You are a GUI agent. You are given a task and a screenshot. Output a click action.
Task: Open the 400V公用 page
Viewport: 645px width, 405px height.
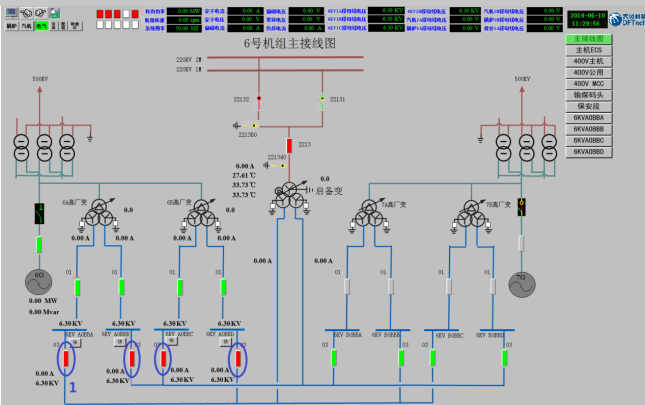point(587,73)
